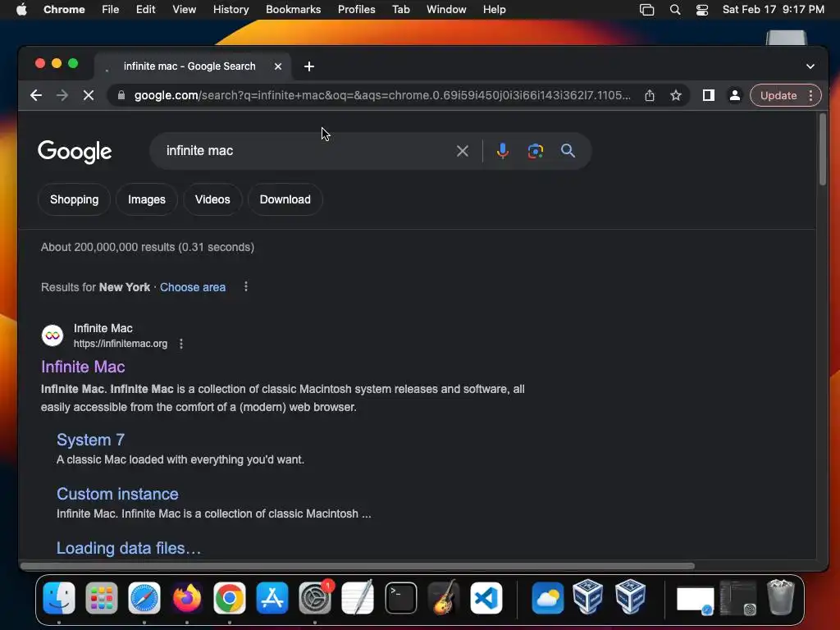Submit search with magnifying glass icon
Viewport: 840px width, 630px height.
(x=568, y=151)
